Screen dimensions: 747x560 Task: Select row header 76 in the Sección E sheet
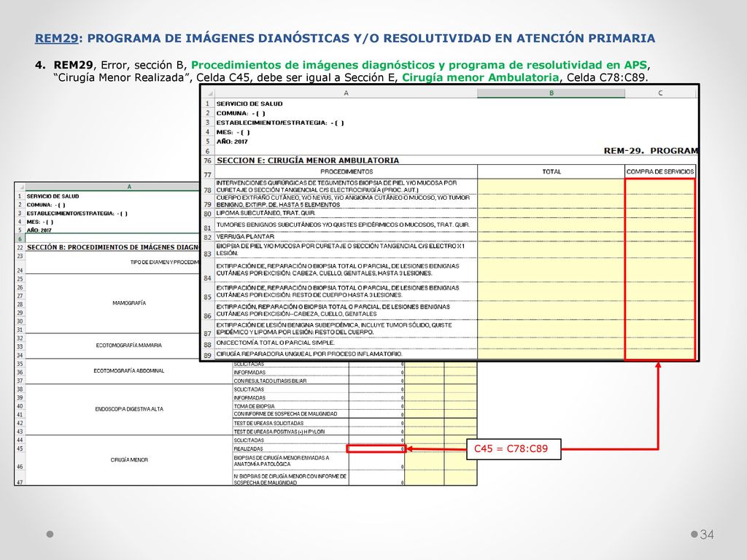(x=208, y=160)
